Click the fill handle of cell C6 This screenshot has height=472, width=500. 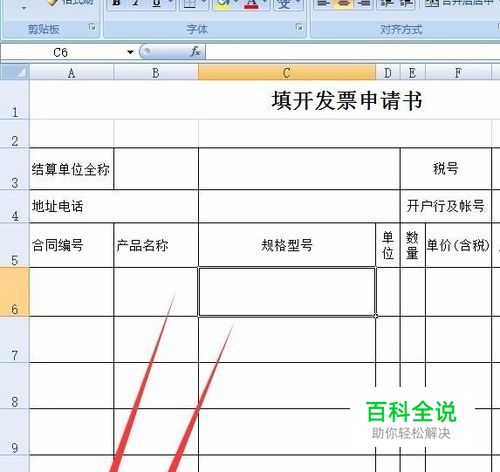[376, 316]
